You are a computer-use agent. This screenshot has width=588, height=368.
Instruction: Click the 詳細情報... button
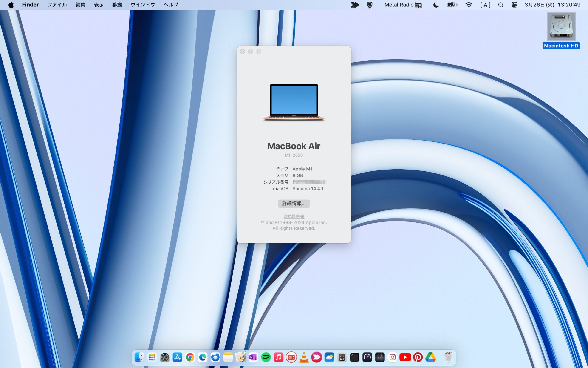pyautogui.click(x=294, y=204)
